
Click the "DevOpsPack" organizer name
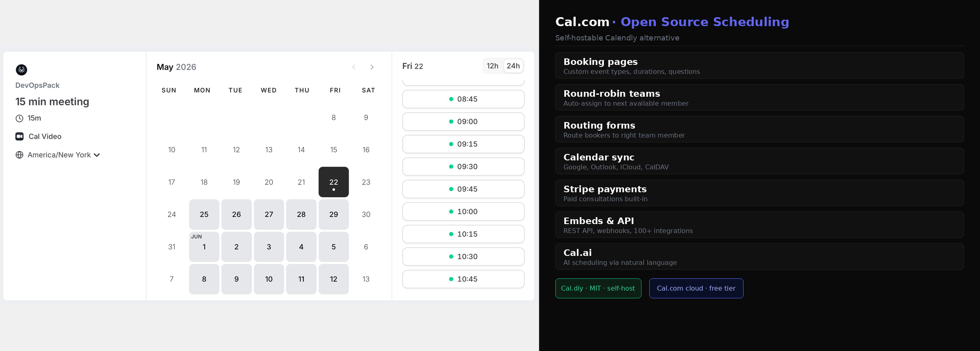(x=38, y=85)
